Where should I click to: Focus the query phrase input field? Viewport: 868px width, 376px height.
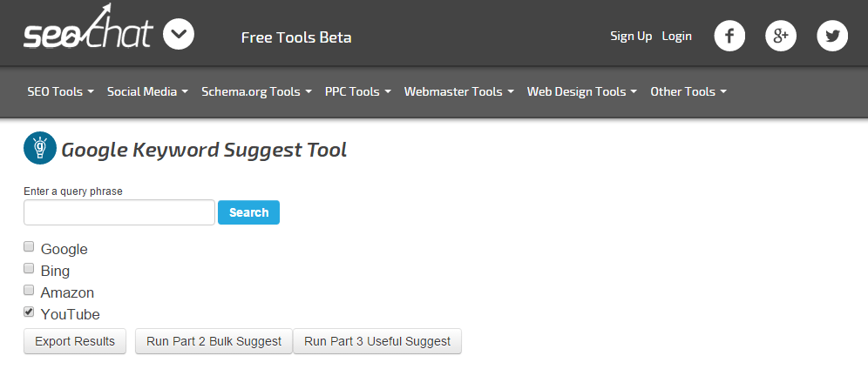click(119, 212)
